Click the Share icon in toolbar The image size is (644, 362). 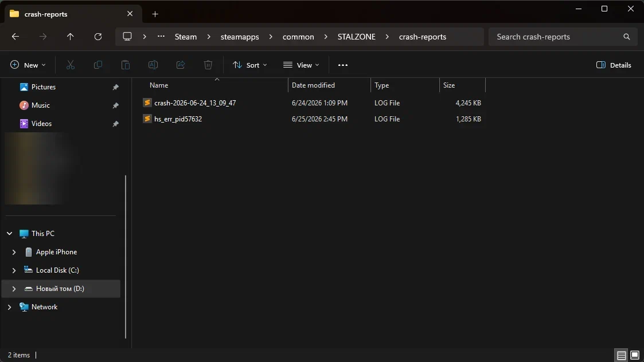180,65
